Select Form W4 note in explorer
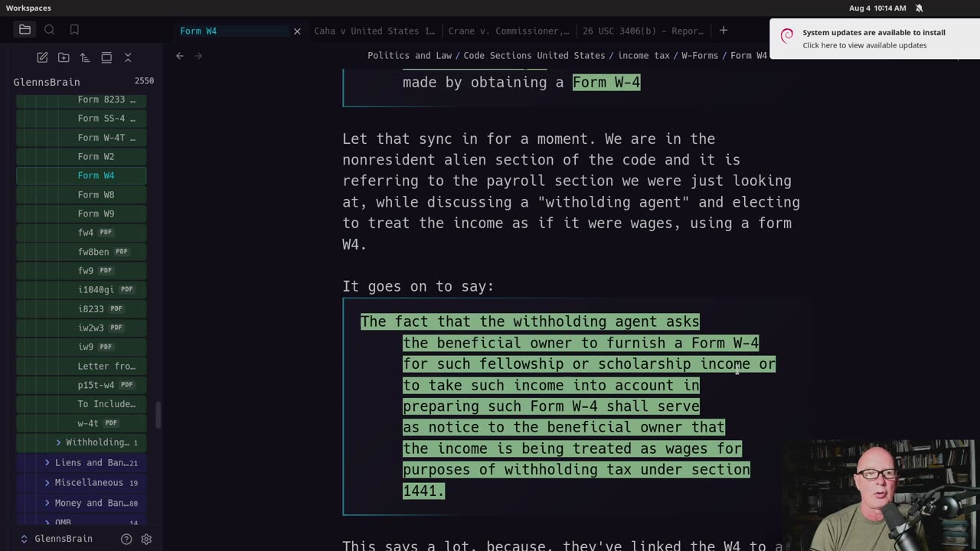This screenshot has height=551, width=980. click(x=81, y=176)
